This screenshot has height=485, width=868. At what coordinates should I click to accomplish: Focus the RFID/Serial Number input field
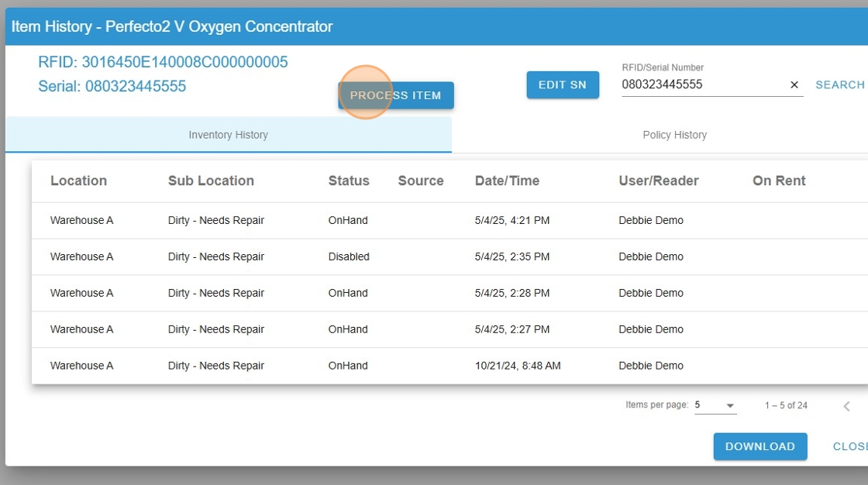tap(701, 84)
